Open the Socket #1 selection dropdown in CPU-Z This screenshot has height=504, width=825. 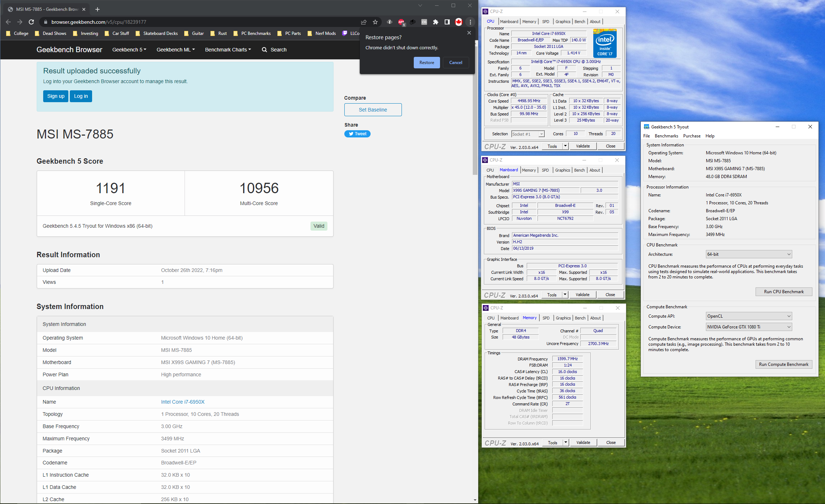coord(528,134)
